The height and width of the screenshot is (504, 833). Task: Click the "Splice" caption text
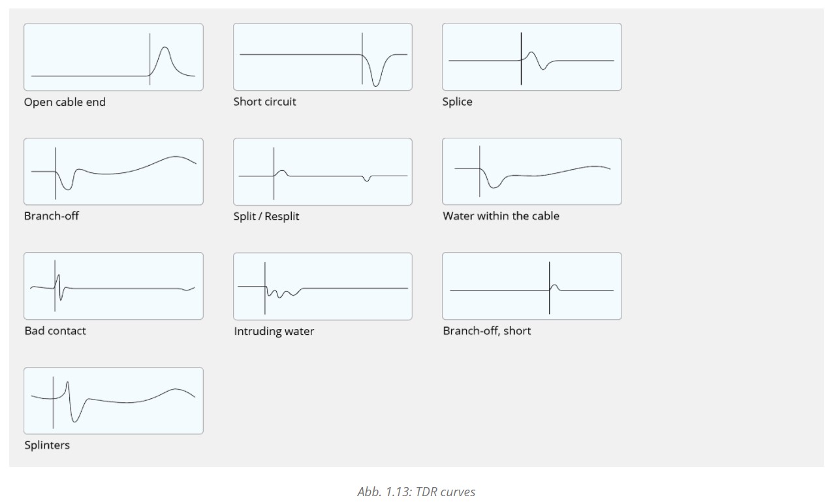coord(457,102)
